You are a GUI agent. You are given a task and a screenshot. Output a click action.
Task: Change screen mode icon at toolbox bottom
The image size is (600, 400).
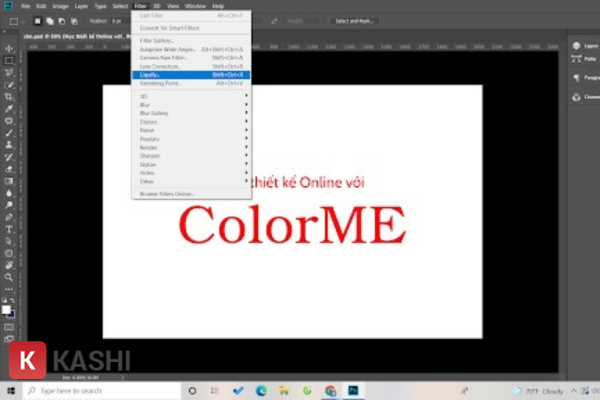click(9, 339)
